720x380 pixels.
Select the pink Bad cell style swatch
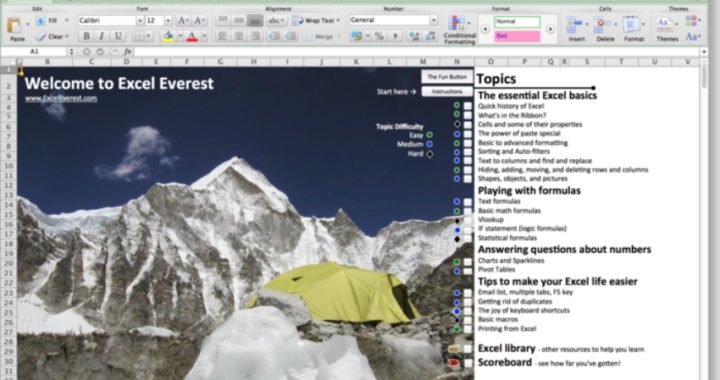click(x=517, y=36)
